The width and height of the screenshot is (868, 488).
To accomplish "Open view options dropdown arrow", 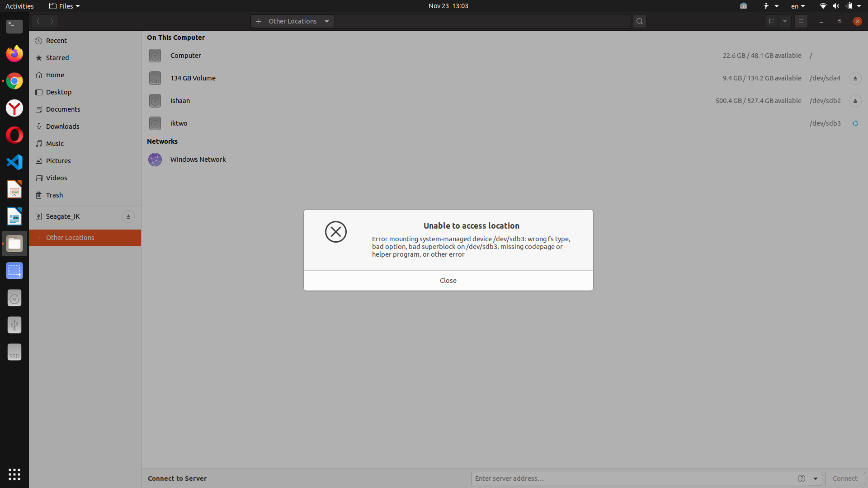I will point(785,21).
